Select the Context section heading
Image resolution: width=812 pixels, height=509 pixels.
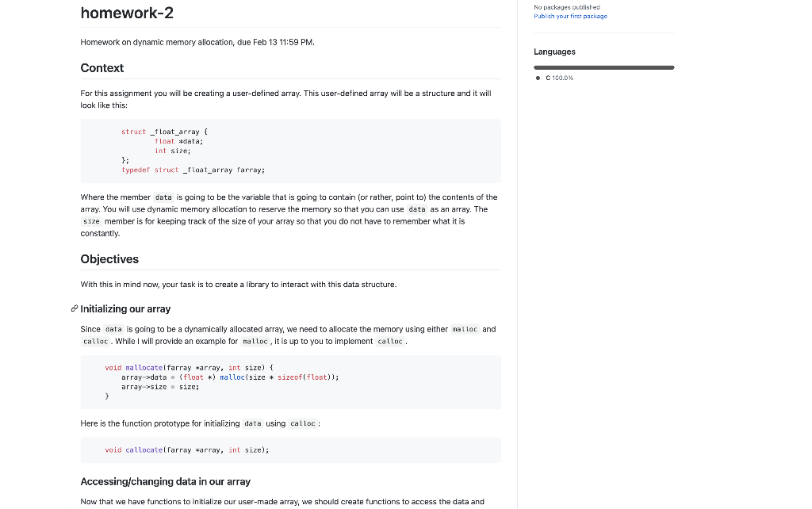pyautogui.click(x=102, y=68)
